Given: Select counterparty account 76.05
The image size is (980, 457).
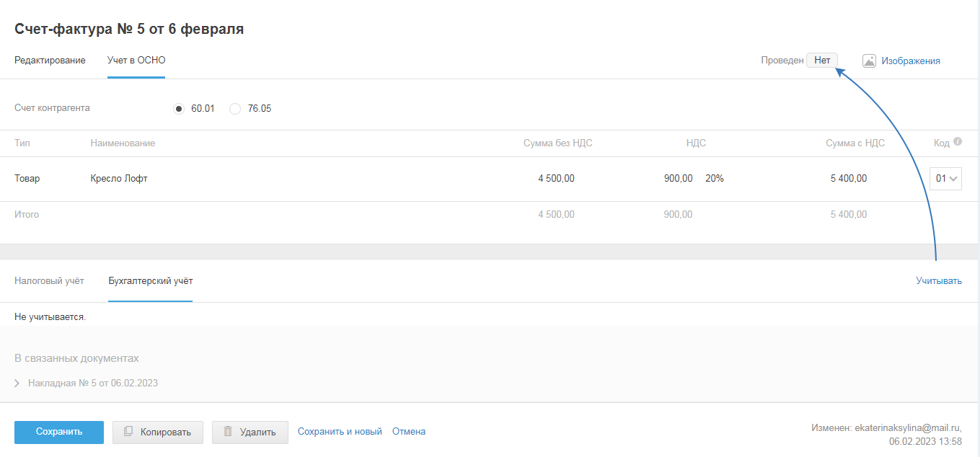Looking at the screenshot, I should [235, 109].
